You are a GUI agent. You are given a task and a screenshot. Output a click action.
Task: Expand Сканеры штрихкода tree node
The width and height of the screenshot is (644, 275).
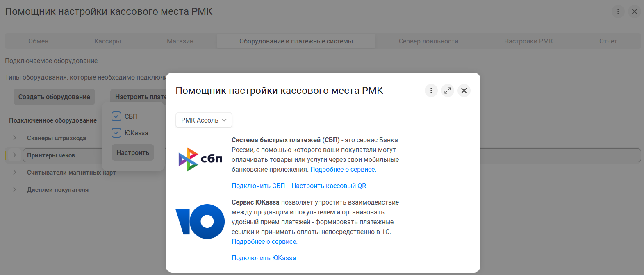point(14,138)
